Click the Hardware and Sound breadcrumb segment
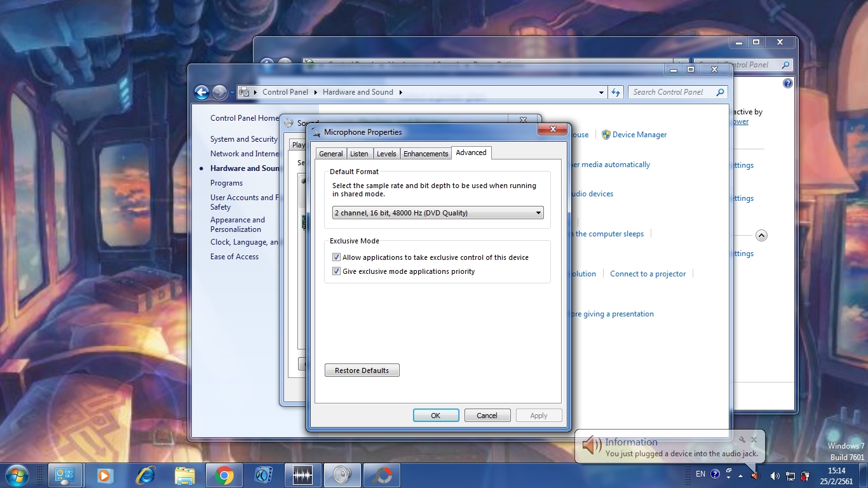868x488 pixels. [x=358, y=92]
